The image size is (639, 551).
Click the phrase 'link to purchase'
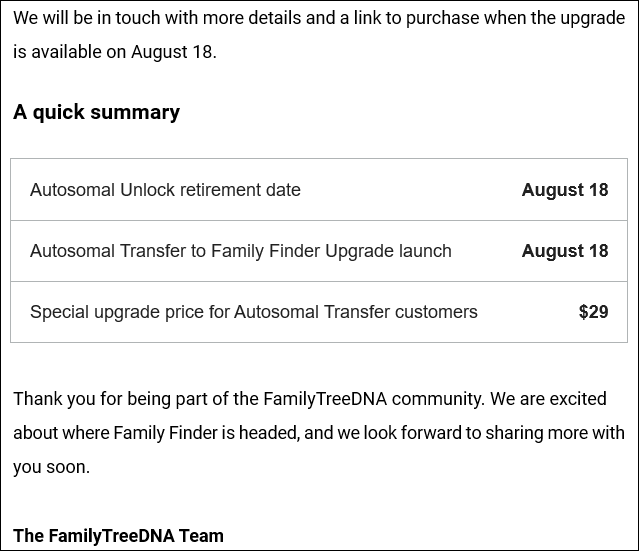(x=416, y=18)
